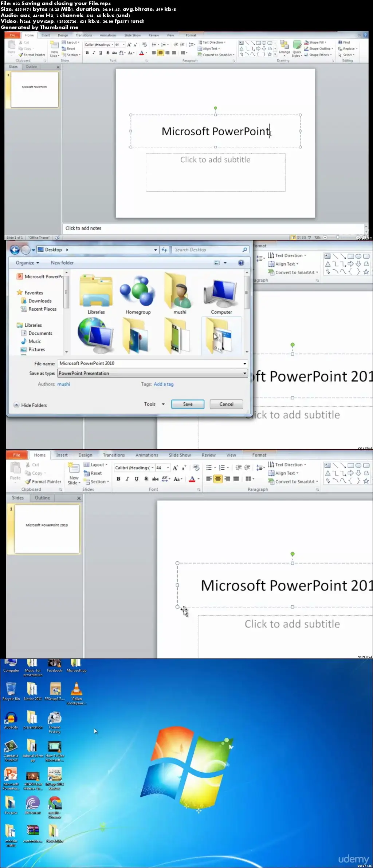Click the Paste icon in the third frame
The width and height of the screenshot is (373, 868).
point(15,468)
